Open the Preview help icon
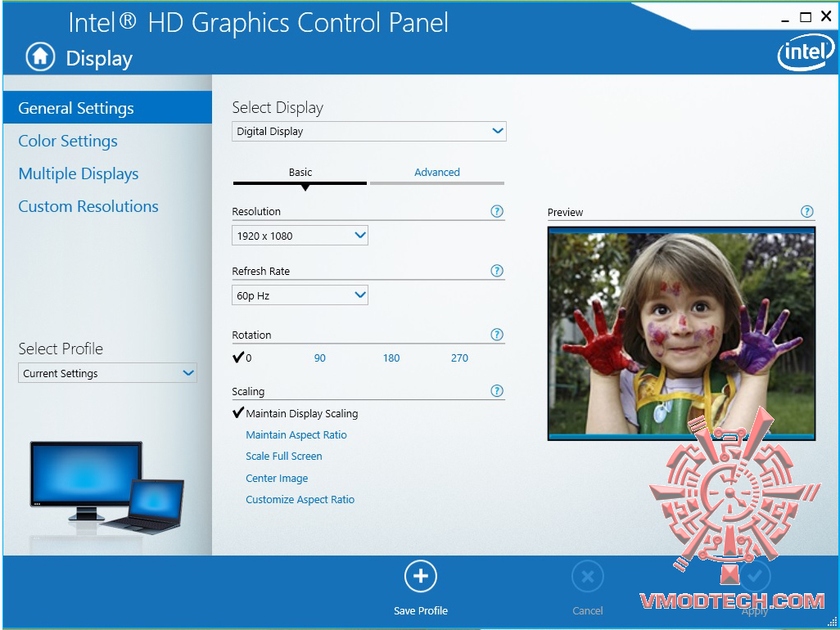 806,211
